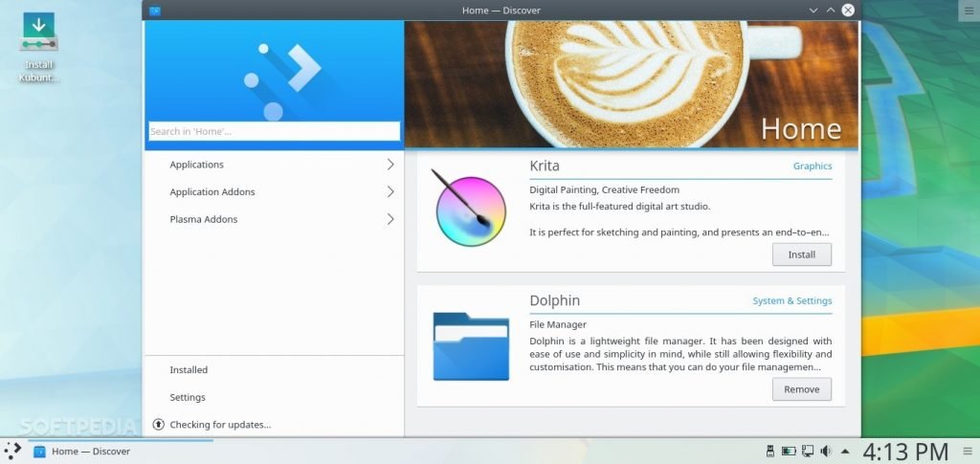Remove the Dolphin file manager

tap(801, 389)
